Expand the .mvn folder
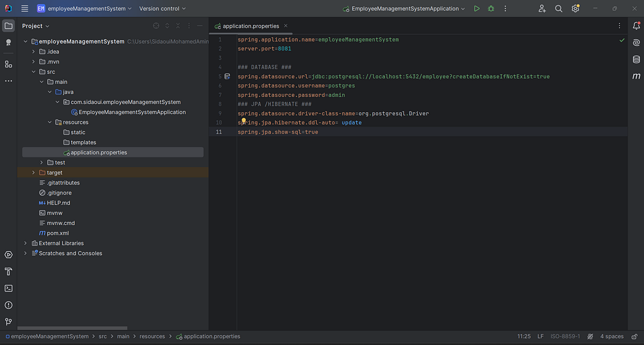The height and width of the screenshot is (345, 644). (x=34, y=62)
